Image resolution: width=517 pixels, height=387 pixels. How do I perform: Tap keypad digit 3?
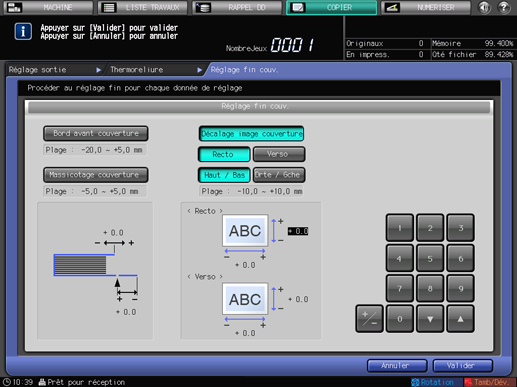(x=460, y=228)
